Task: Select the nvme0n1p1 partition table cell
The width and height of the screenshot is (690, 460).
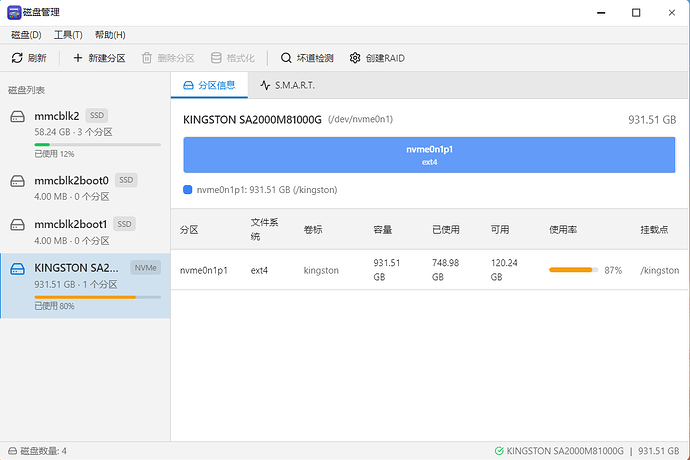Action: click(x=204, y=270)
